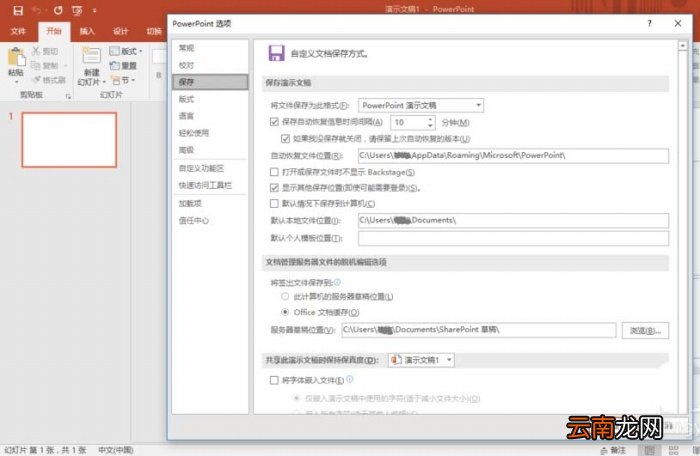Toggle 如果我没保存就关闭 keep last version checkbox
Viewport: 700px width, 456px height.
(285, 139)
